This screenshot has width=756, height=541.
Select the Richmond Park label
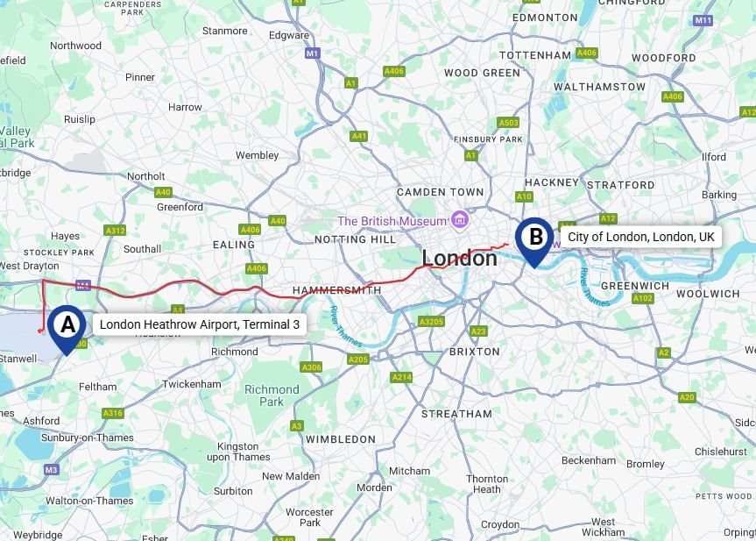click(272, 395)
